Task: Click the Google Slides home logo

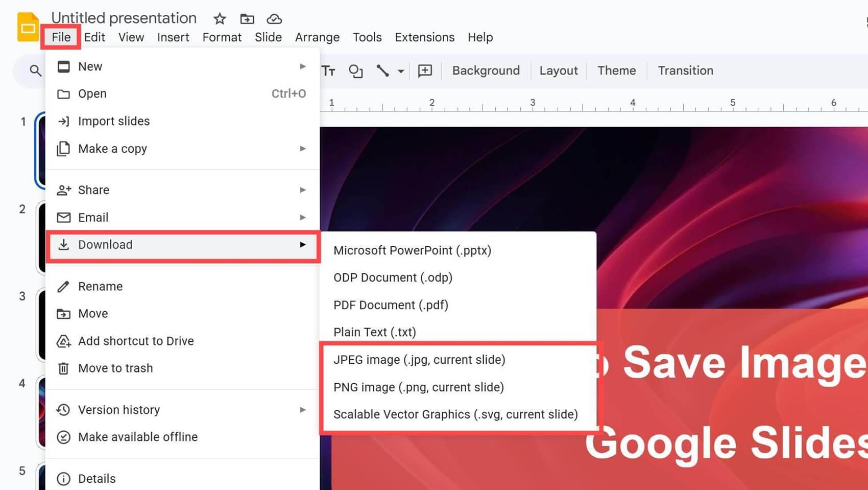Action: click(x=28, y=27)
